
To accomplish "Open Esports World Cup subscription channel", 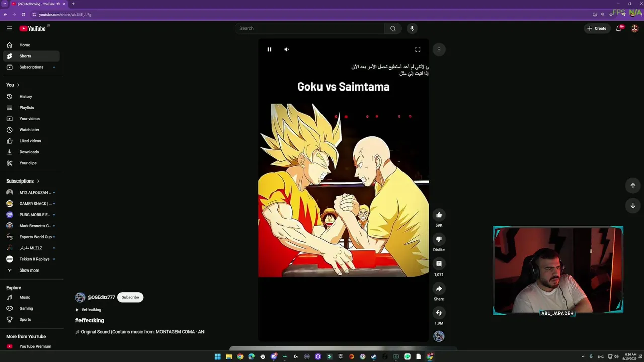I will point(31,237).
